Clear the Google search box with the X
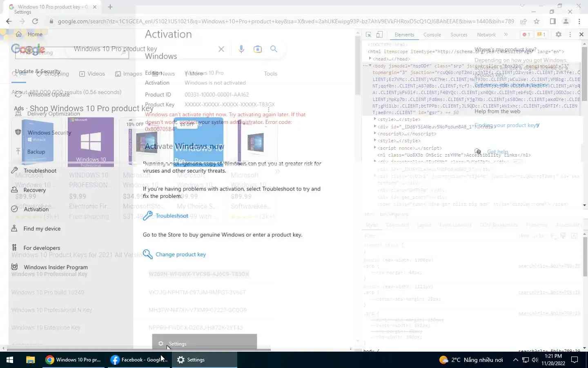 (x=221, y=49)
